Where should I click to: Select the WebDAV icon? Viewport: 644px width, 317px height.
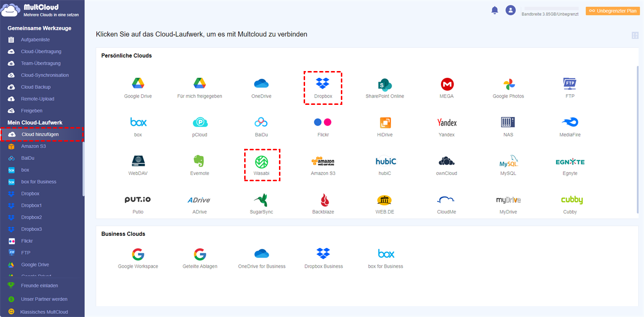pos(138,161)
